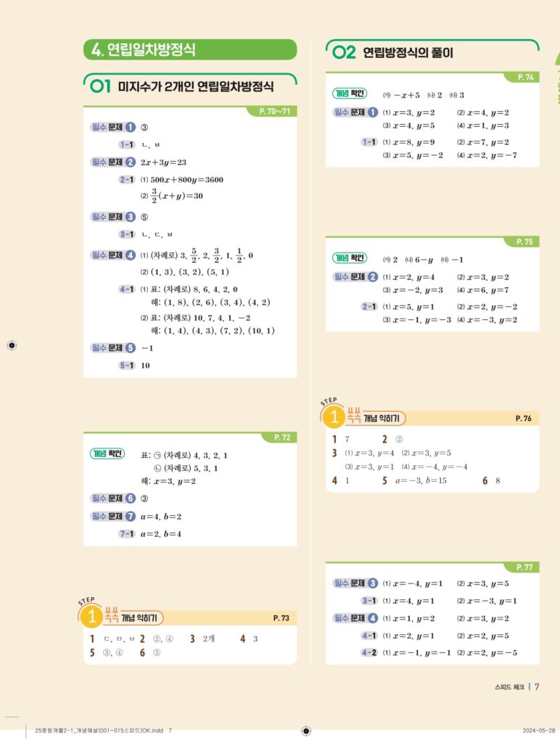The width and height of the screenshot is (560, 743).
Task: Click the bottom center registration crosshair mark
Action: [x=306, y=731]
